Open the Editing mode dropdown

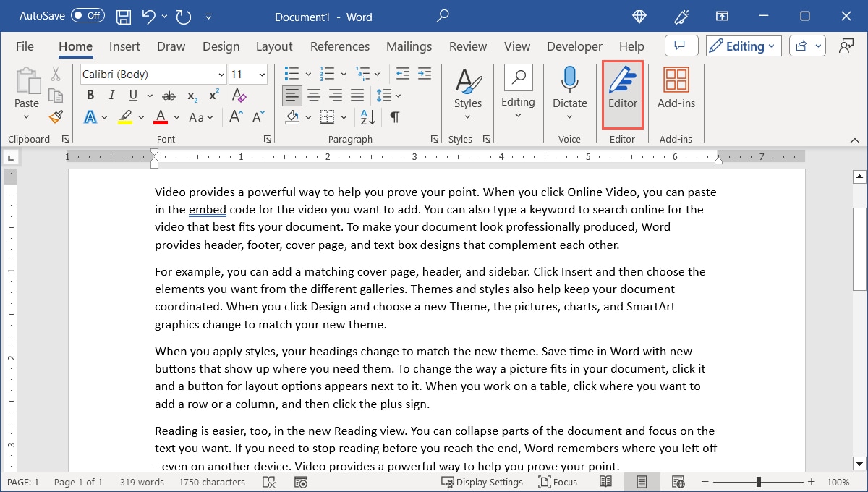tap(743, 45)
